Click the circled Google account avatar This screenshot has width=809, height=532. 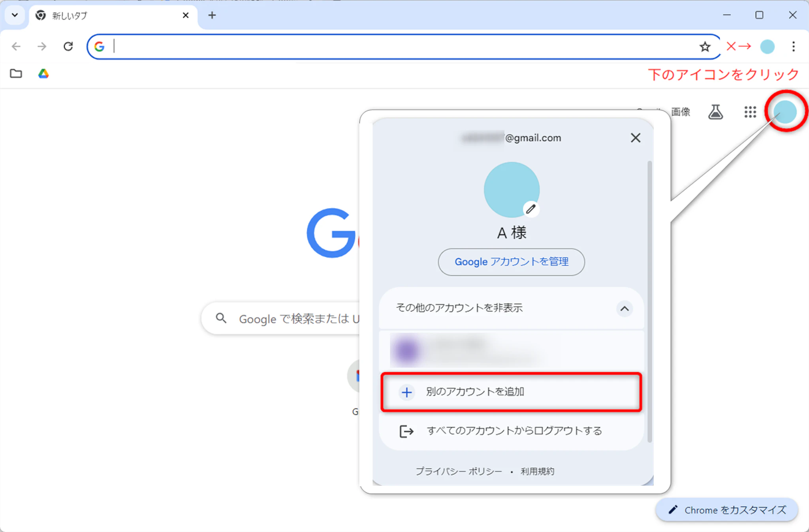pyautogui.click(x=785, y=111)
